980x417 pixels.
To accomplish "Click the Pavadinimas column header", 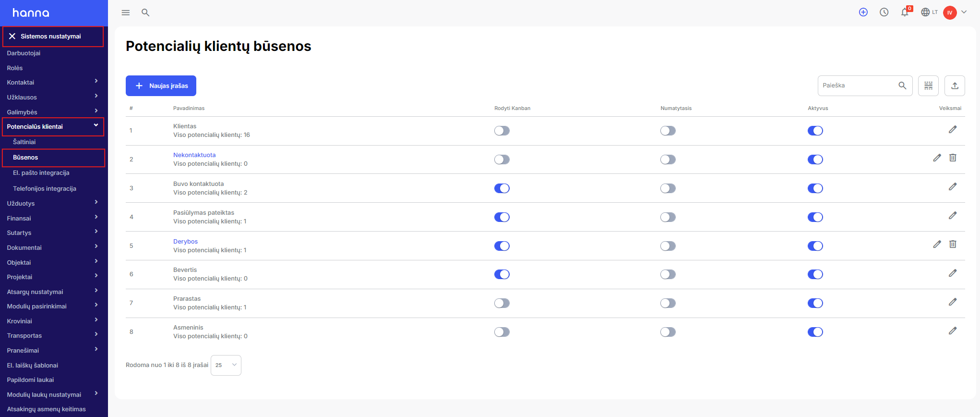I will coord(189,109).
